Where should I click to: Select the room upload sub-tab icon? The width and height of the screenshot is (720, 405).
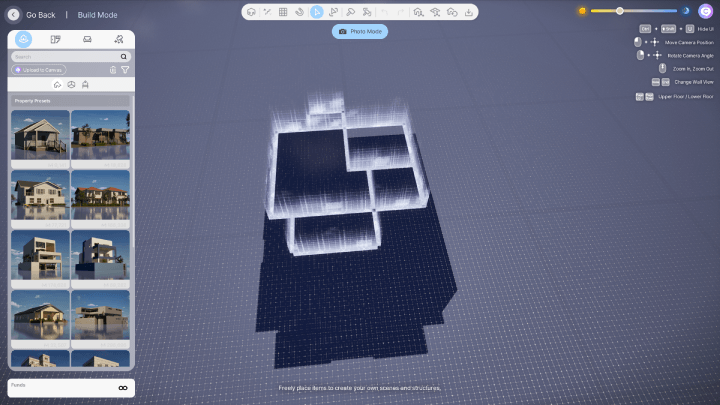pos(85,84)
